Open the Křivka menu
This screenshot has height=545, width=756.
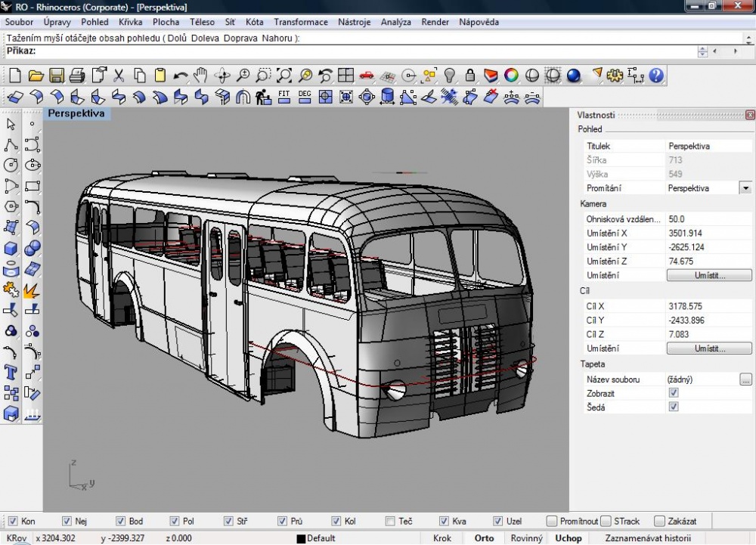tap(130, 22)
